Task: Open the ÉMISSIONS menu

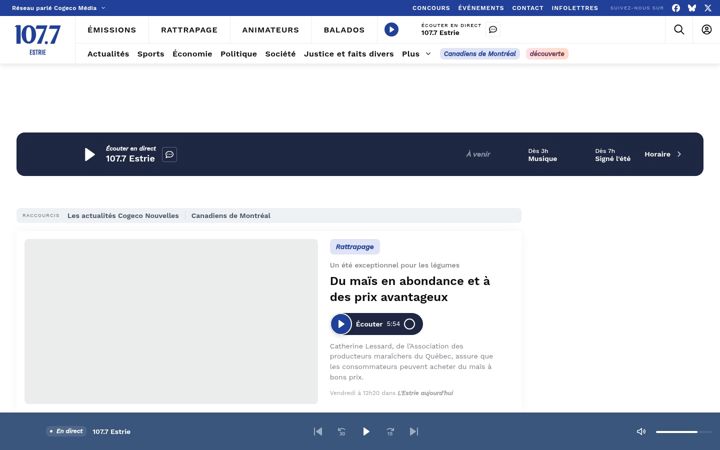Action: point(112,30)
